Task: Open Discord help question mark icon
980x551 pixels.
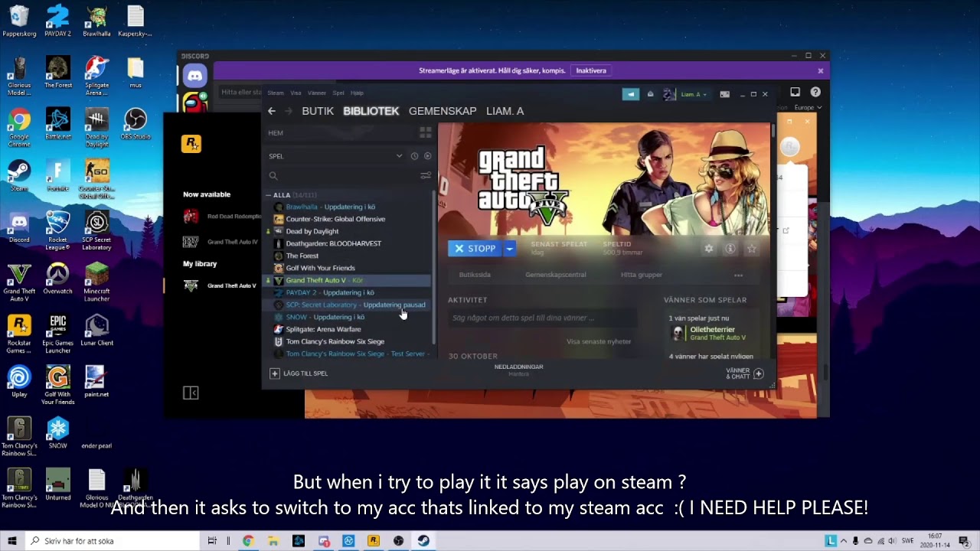Action: coord(815,93)
